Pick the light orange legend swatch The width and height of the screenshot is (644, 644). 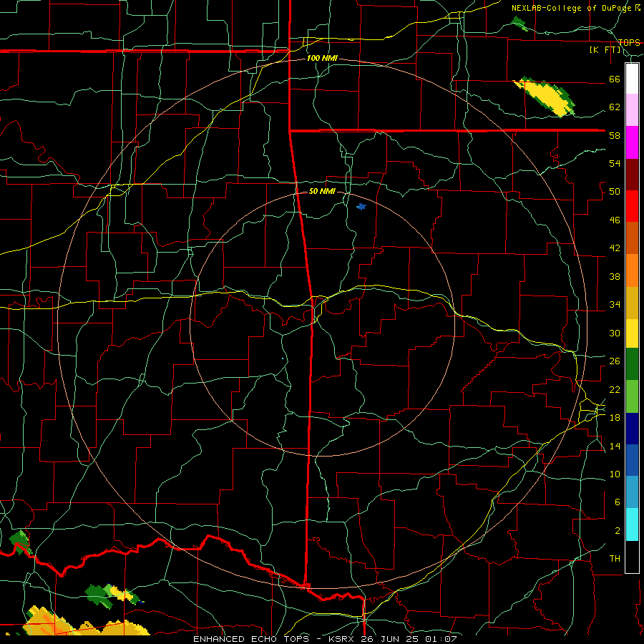(x=632, y=270)
